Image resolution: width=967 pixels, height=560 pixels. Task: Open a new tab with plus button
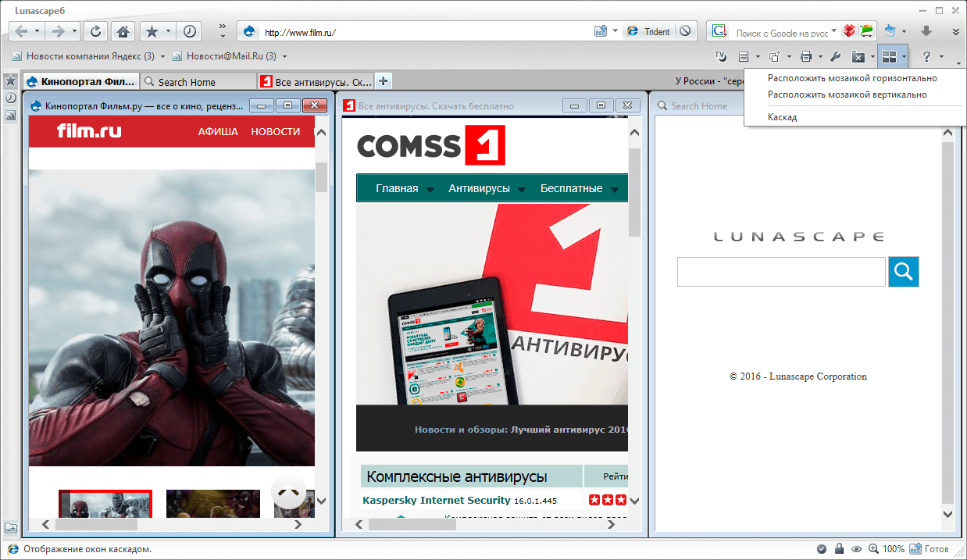pos(384,81)
